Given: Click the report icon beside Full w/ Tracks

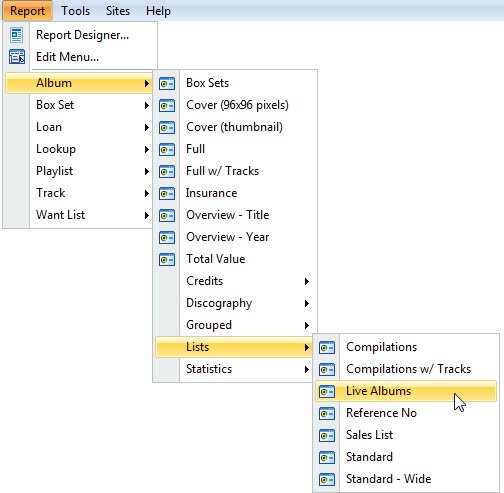Looking at the screenshot, I should point(167,171).
